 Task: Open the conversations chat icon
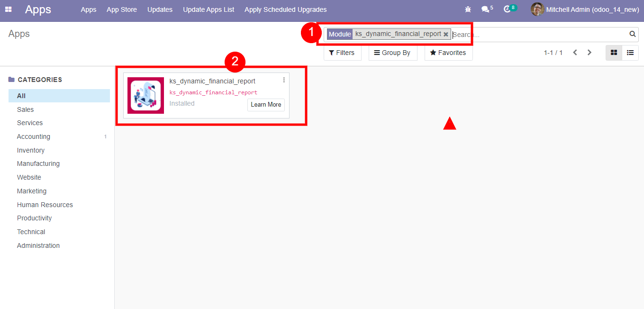click(x=485, y=9)
